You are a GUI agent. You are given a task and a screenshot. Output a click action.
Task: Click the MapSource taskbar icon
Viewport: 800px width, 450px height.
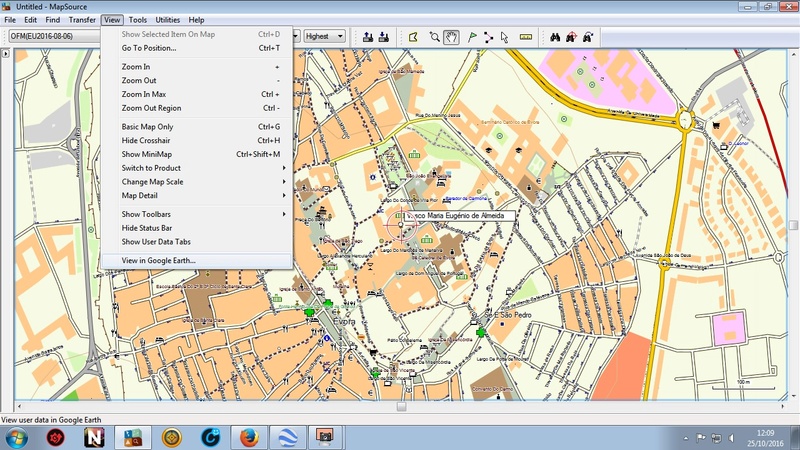[x=133, y=438]
